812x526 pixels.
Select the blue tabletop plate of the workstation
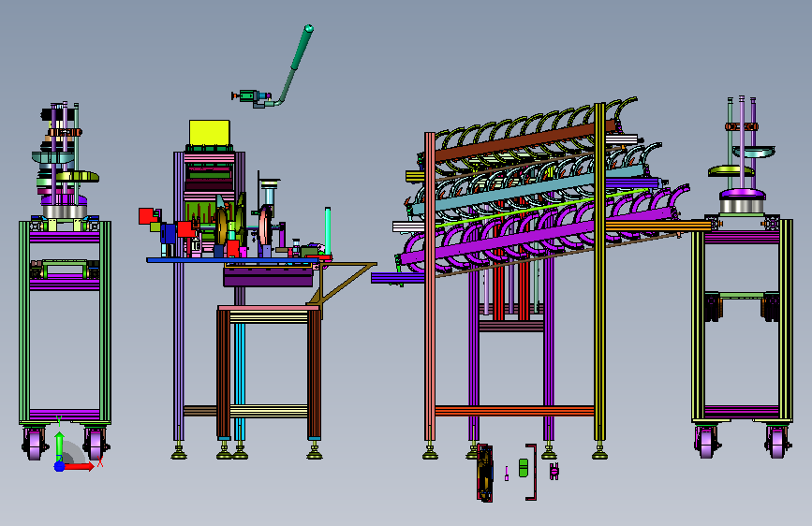click(232, 260)
